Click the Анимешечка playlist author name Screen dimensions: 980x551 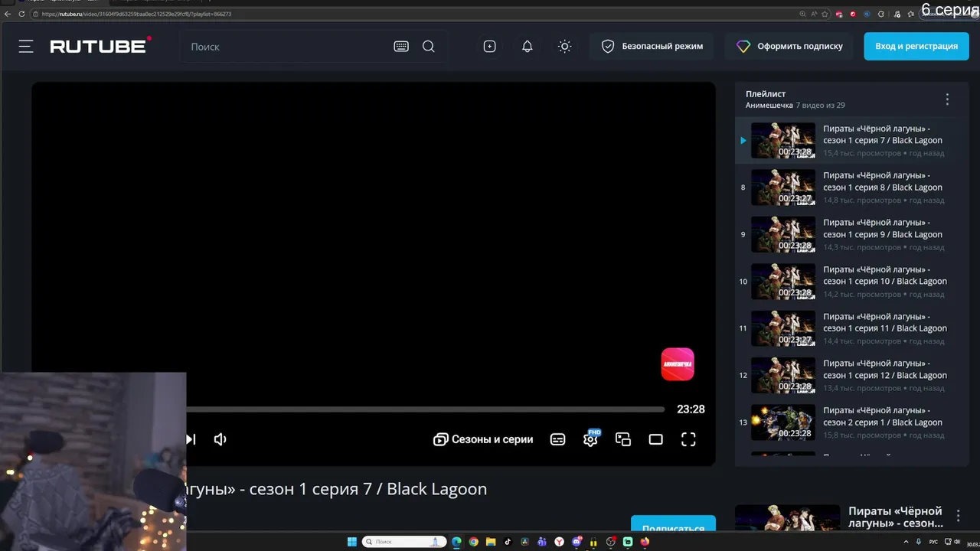[x=769, y=105]
